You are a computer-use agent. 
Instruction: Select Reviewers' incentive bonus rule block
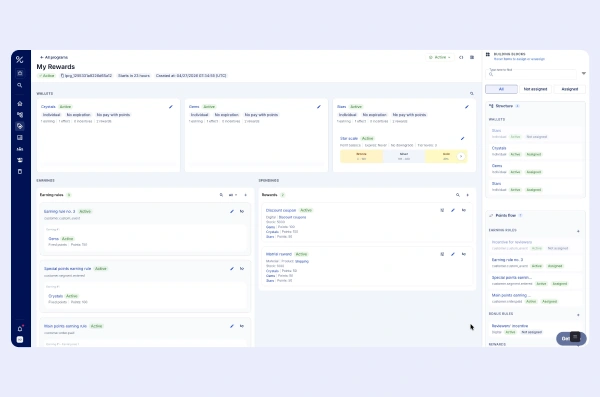pos(535,329)
